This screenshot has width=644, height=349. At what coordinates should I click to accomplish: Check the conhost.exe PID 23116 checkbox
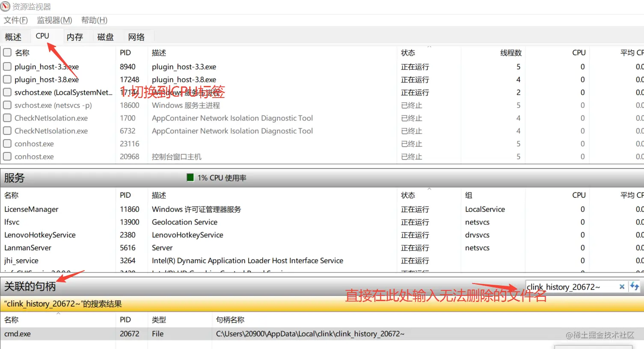tap(7, 144)
